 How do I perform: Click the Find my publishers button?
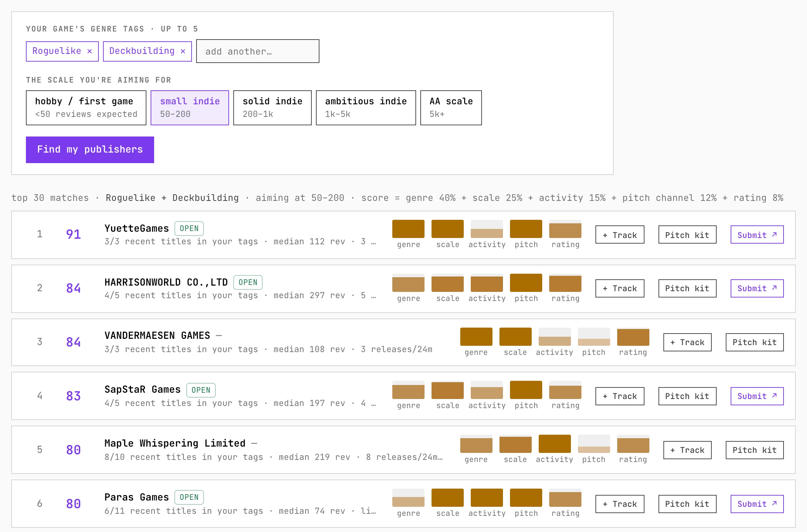90,150
